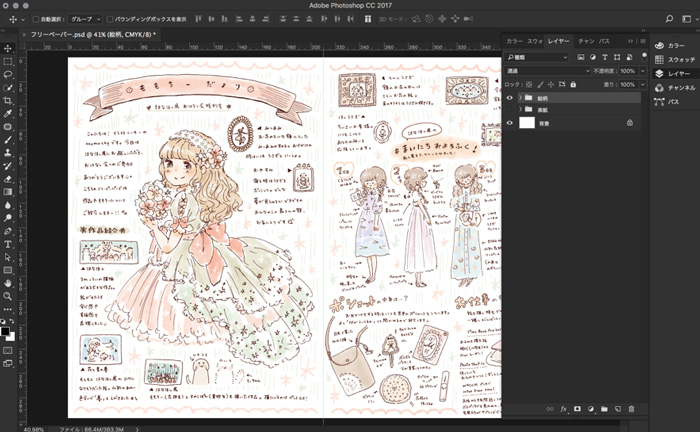Select the Clone Stamp tool
This screenshot has width=700, height=432.
(8, 153)
